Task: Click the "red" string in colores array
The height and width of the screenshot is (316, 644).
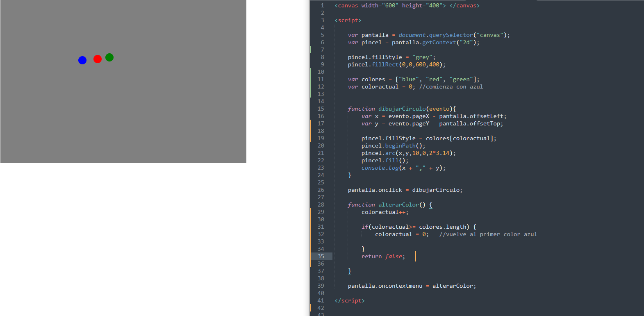Action: tap(434, 80)
